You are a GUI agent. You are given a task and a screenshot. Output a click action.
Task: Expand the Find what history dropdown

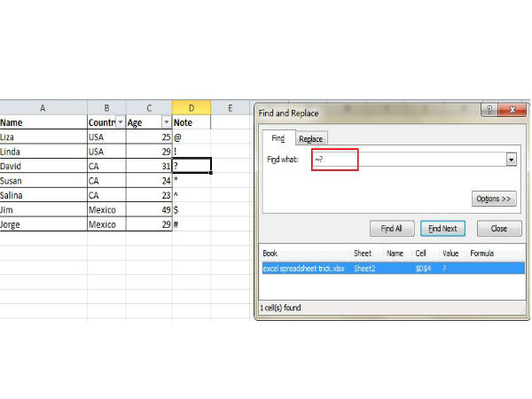[x=511, y=159]
